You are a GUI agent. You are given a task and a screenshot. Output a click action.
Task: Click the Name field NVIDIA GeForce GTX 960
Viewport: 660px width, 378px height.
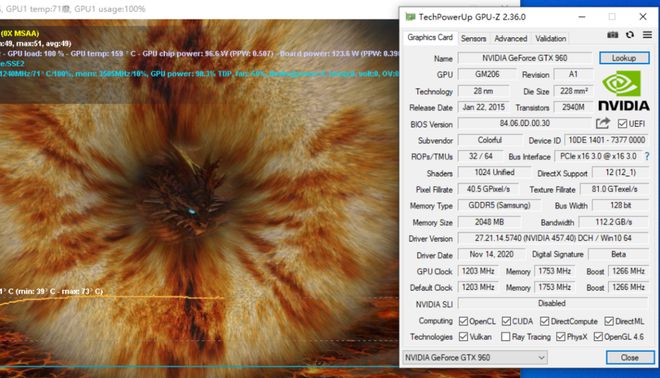coord(525,58)
